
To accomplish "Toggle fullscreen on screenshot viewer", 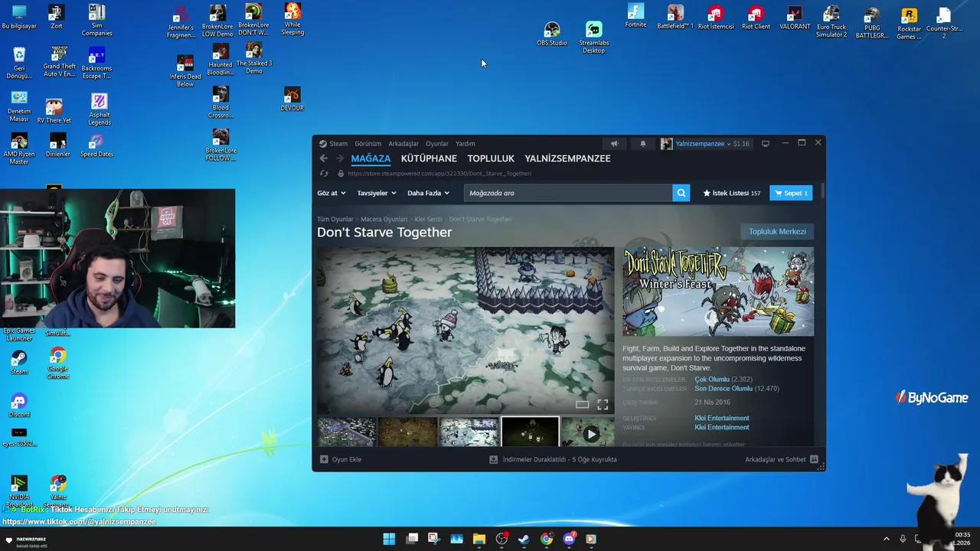I will 603,404.
